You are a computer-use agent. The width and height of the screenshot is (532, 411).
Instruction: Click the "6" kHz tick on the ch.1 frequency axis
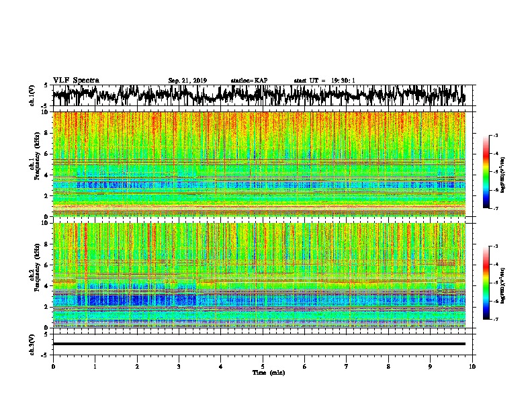pos(47,154)
